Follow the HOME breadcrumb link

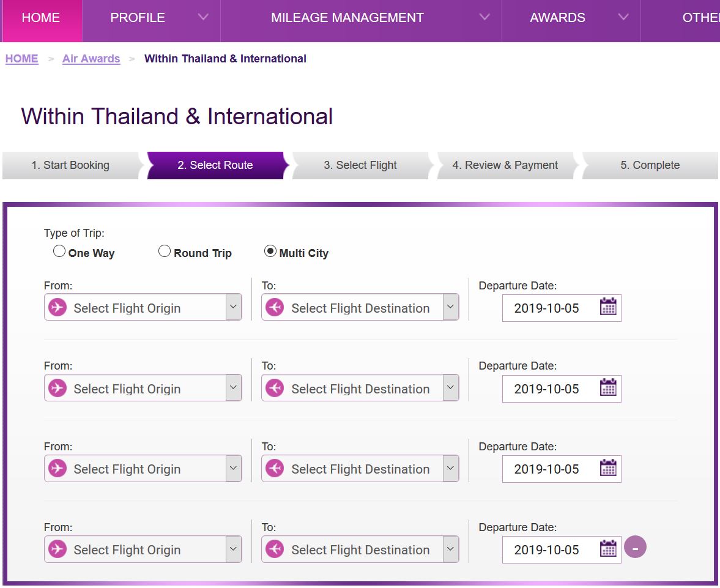(22, 59)
